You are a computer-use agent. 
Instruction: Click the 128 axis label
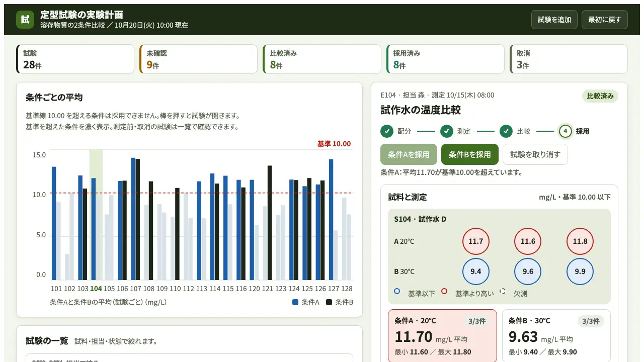347,289
